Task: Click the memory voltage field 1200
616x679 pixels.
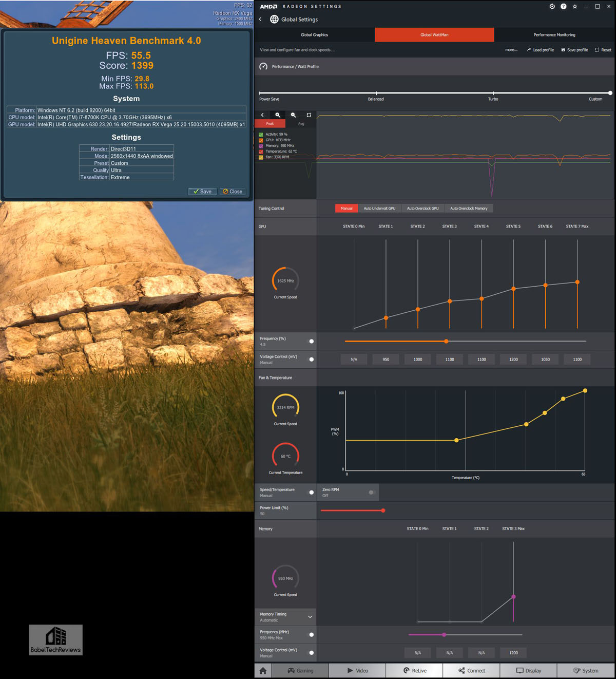Action: [513, 653]
